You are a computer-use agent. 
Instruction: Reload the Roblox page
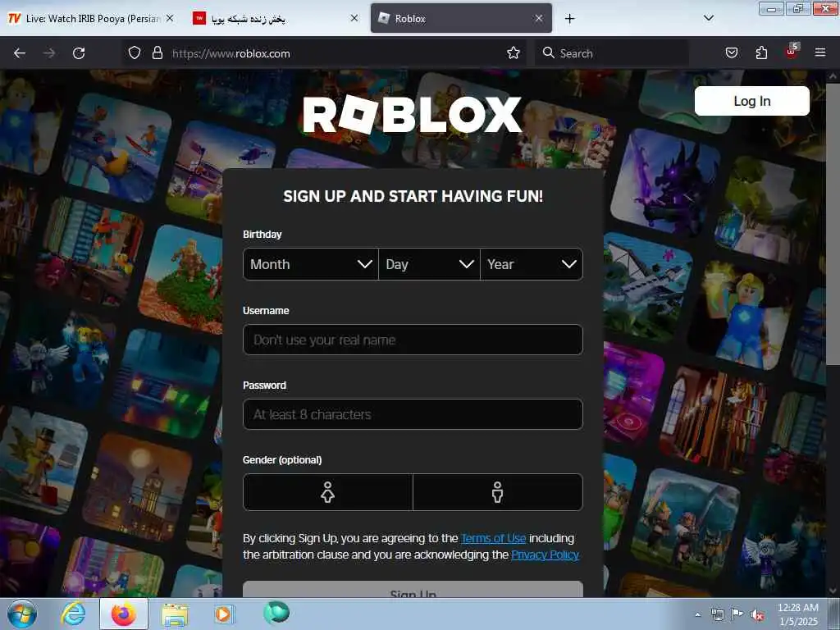pyautogui.click(x=79, y=53)
